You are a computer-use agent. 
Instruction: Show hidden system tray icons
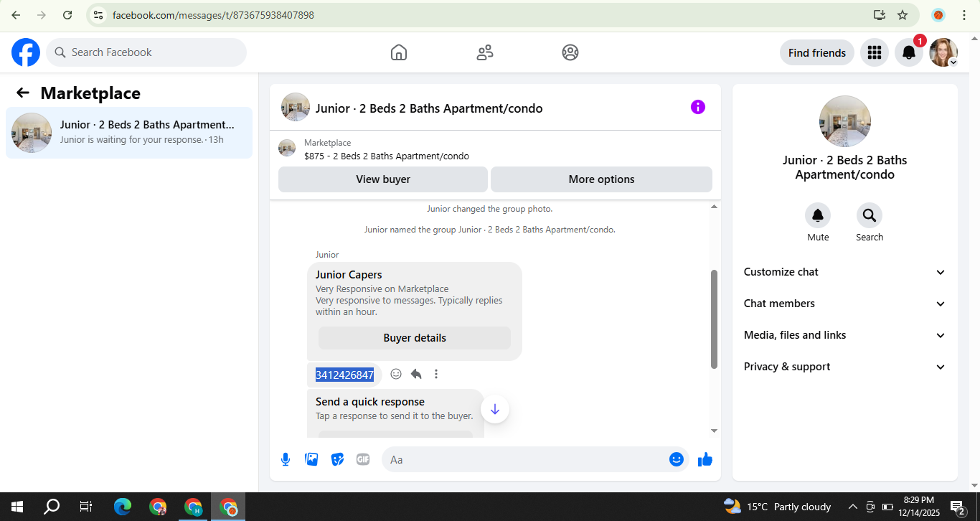[852, 507]
